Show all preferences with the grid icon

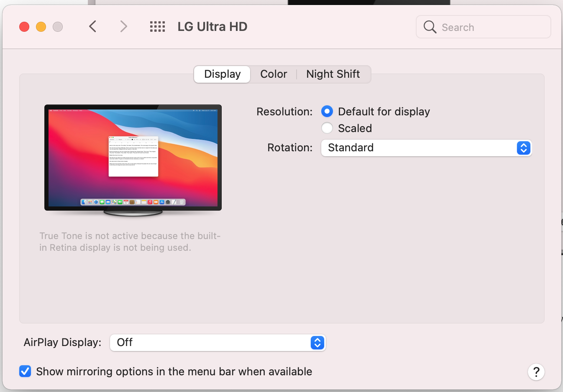(157, 27)
